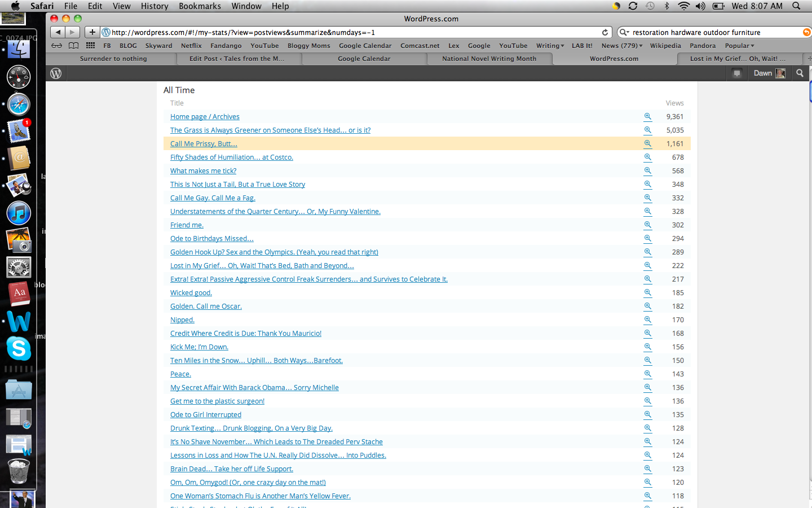Open the Reading List glasses icon

(x=56, y=46)
